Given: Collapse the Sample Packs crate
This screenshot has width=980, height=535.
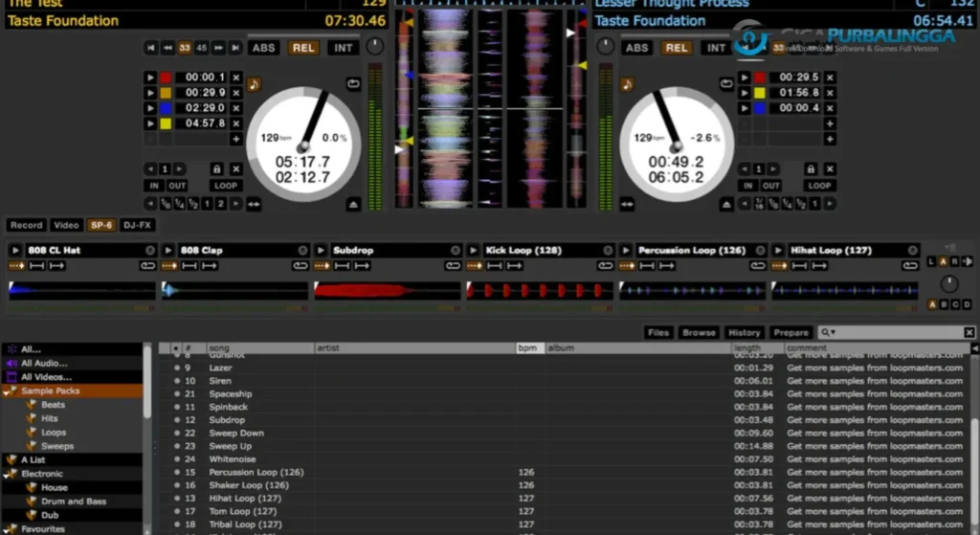Looking at the screenshot, I should pos(9,391).
